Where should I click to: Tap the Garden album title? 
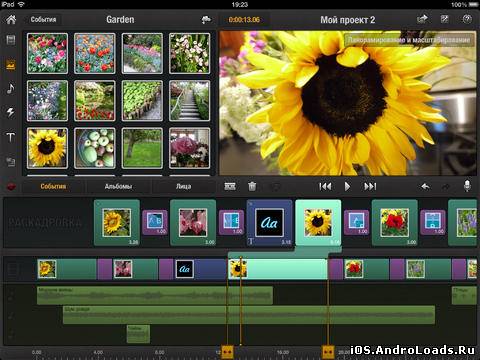120,19
